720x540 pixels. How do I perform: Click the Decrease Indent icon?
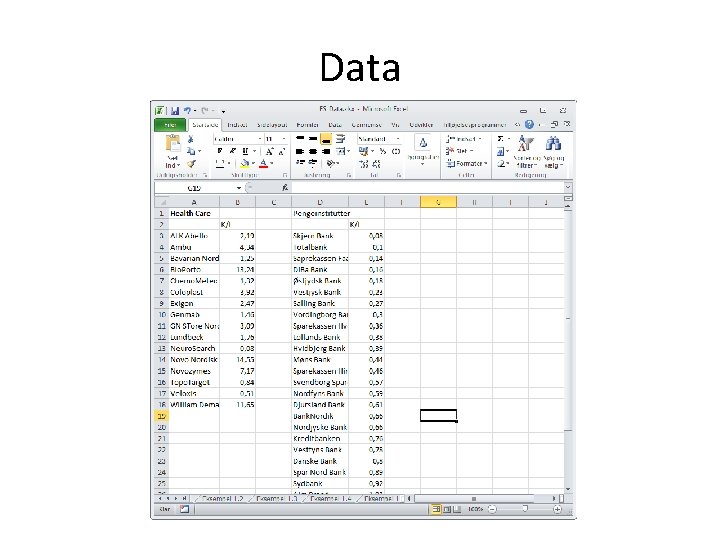pyautogui.click(x=300, y=163)
